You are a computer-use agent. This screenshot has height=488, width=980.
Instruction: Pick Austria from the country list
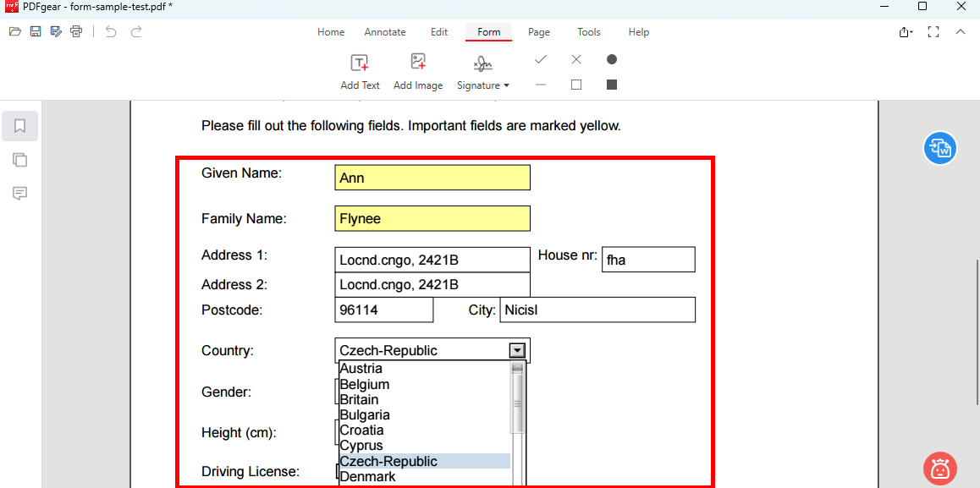coord(361,369)
